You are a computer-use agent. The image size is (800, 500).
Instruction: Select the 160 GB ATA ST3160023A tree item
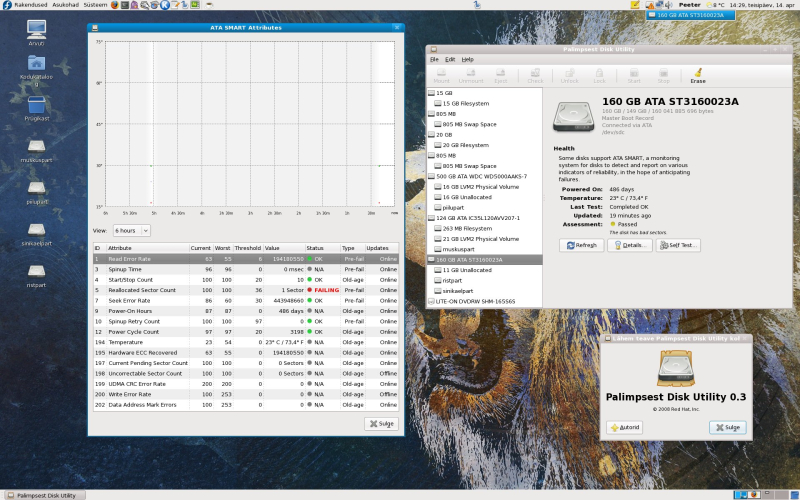coord(484,260)
